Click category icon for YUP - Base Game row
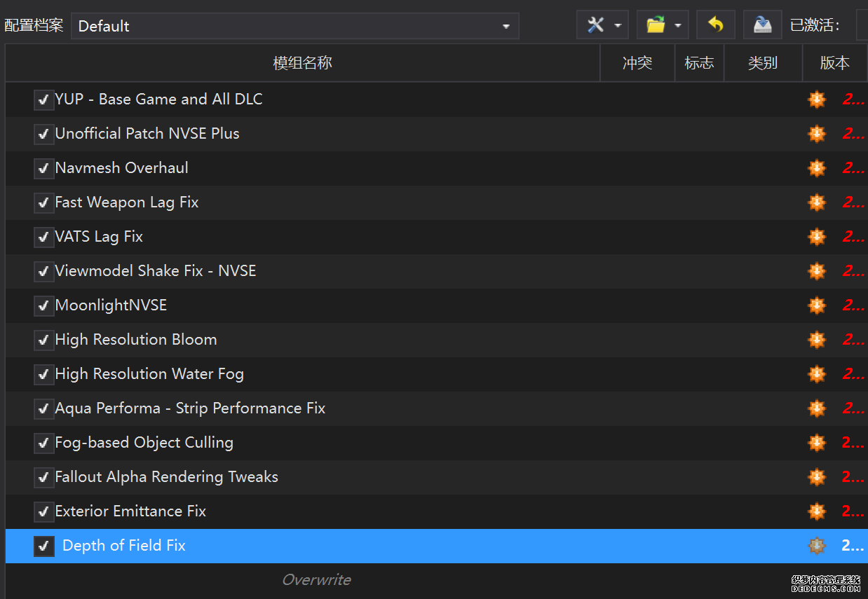Screen dimensions: 868x599 pyautogui.click(x=817, y=99)
